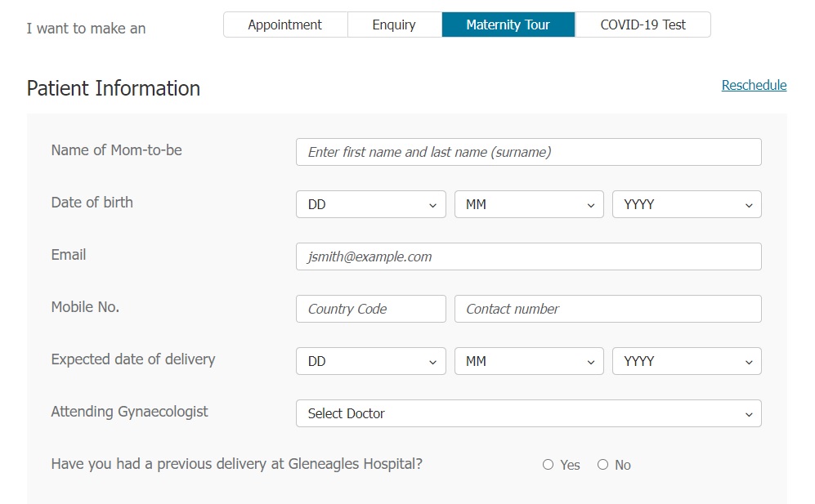815x504 pixels.
Task: Open the date of birth DD dropdown
Action: point(370,204)
